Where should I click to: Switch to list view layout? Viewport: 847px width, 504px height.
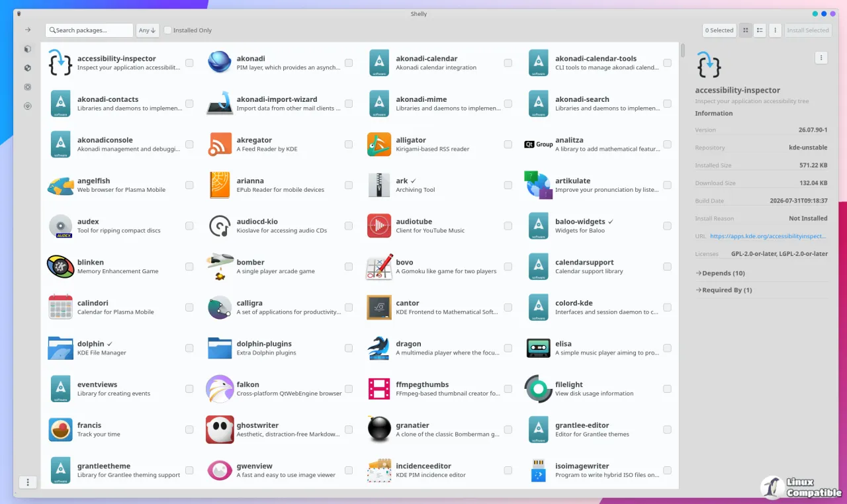tap(760, 30)
